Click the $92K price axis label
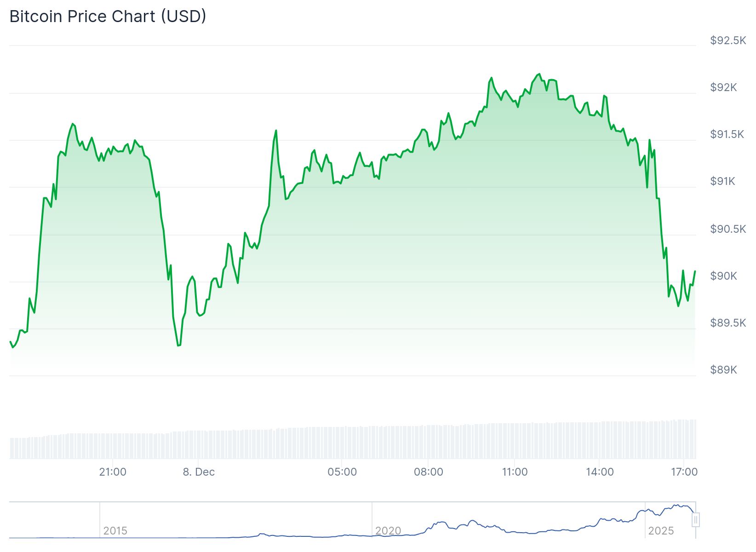This screenshot has width=756, height=552. pos(723,87)
